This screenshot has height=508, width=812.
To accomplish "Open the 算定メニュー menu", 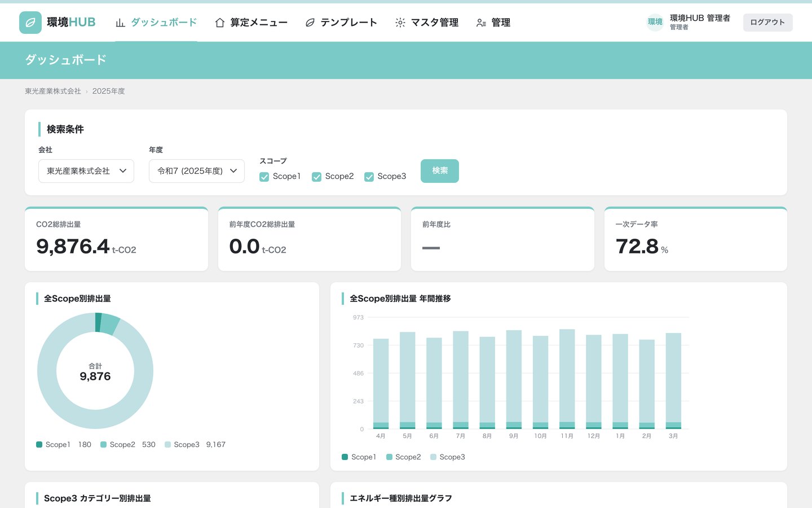I will [x=251, y=23].
